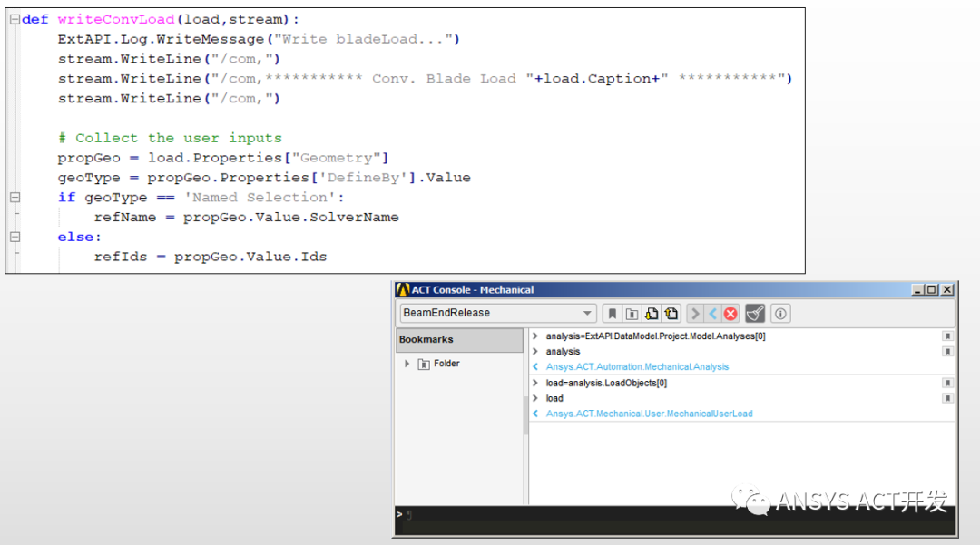The image size is (980, 545).
Task: Collapse the def writeConvLoad code fold
Action: (15, 19)
